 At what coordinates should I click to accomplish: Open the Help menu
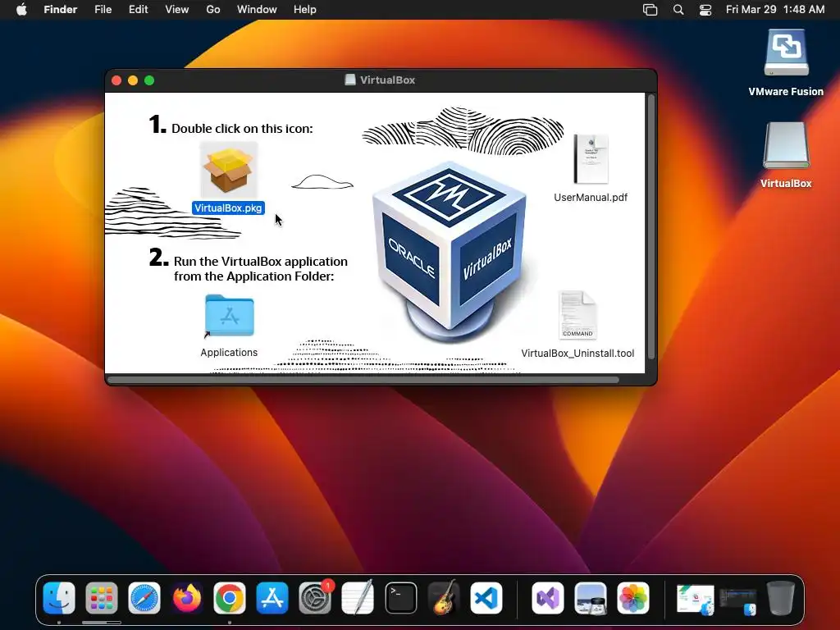305,10
